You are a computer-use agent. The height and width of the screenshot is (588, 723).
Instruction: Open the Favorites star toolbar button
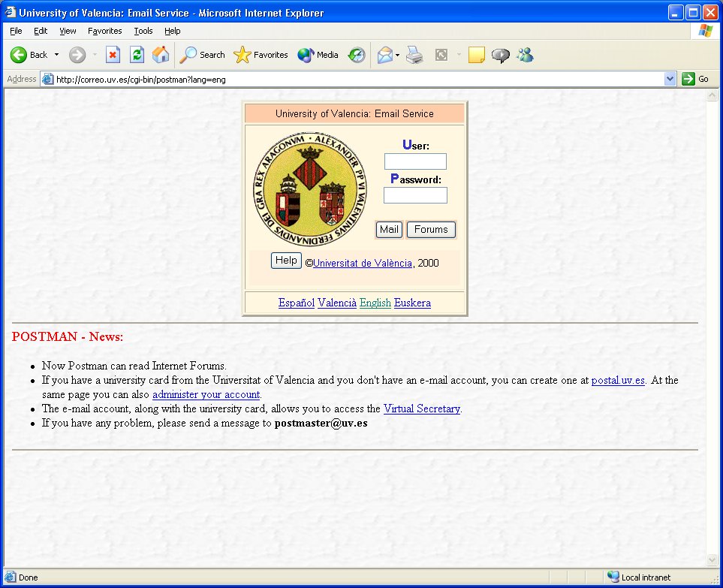pyautogui.click(x=261, y=55)
